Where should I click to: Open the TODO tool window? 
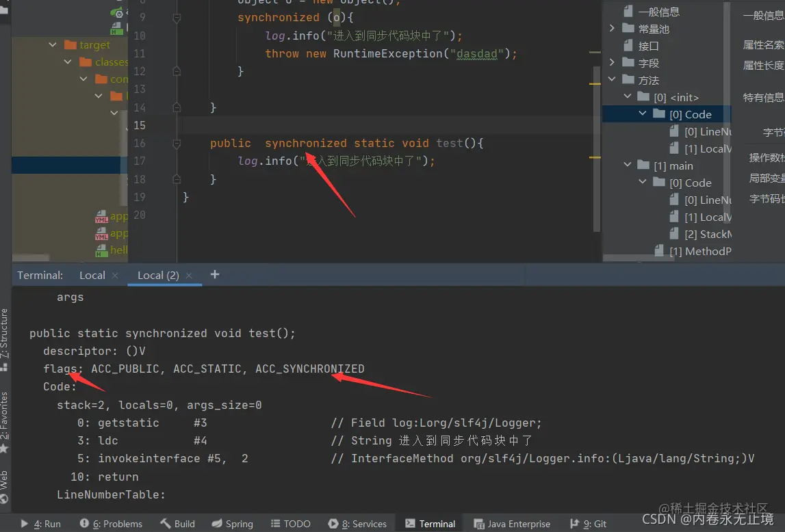291,524
